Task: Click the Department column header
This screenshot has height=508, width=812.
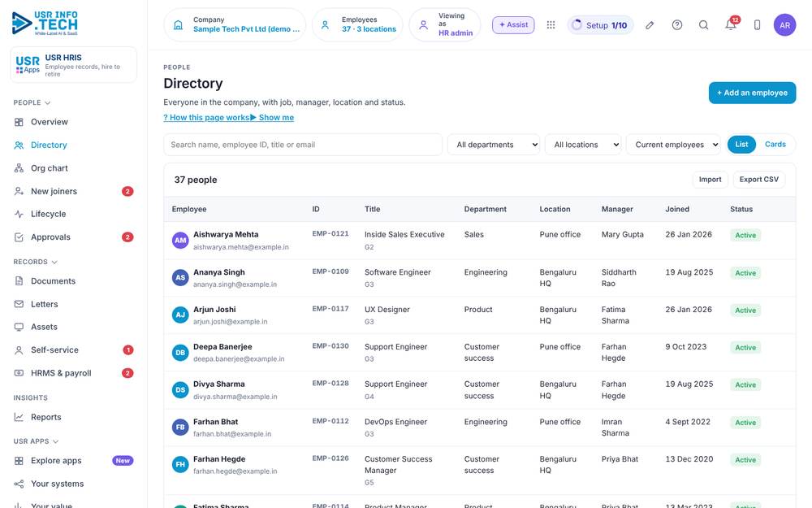Action: [486, 210]
